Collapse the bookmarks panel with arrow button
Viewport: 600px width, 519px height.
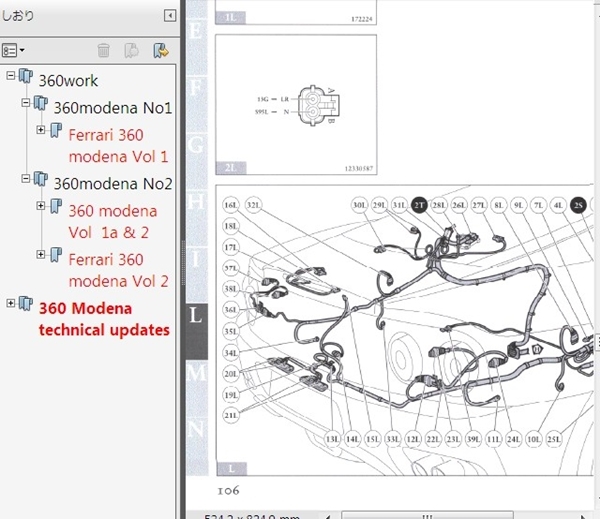coord(170,16)
